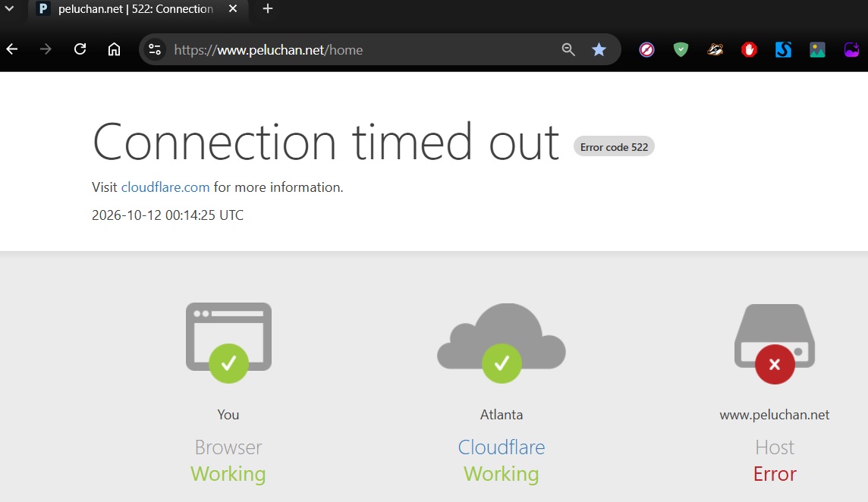Reload the page with the refresh icon
Screen dimensions: 868x502
click(x=80, y=49)
